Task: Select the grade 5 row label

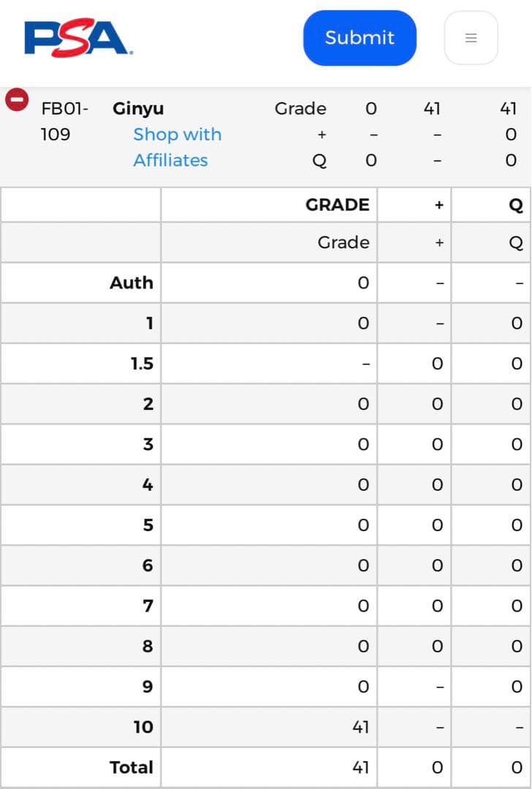Action: pyautogui.click(x=148, y=525)
